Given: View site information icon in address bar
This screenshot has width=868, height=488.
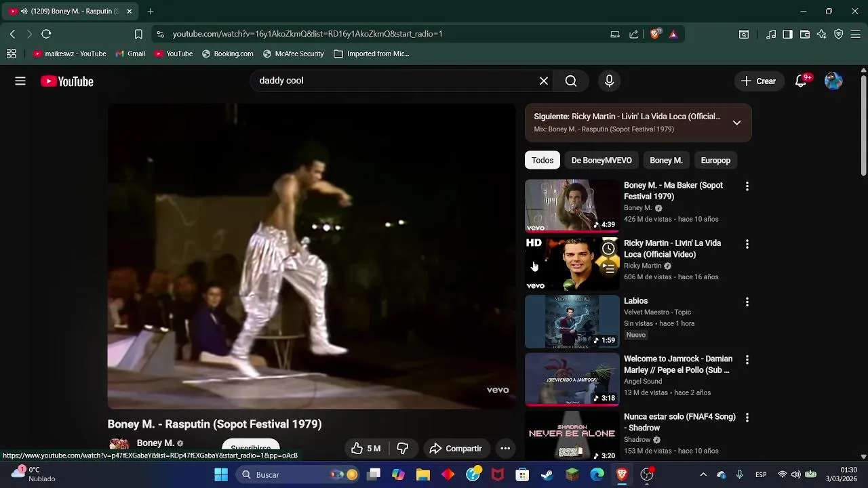Looking at the screenshot, I should tap(160, 34).
